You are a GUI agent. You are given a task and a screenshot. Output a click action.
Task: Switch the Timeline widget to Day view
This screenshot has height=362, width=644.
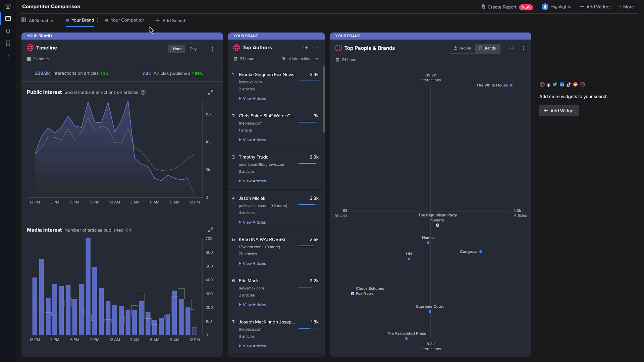click(x=193, y=49)
